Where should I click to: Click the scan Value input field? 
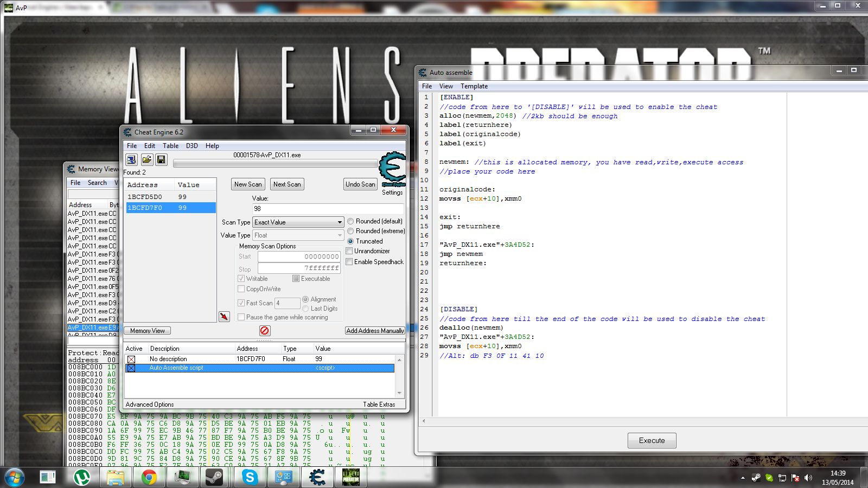click(328, 209)
